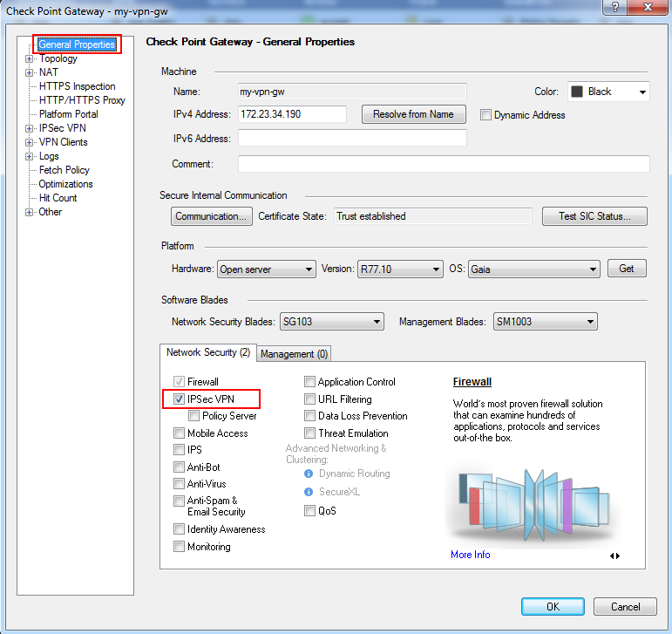Screen dimensions: 672x634
Task: Enable the URL Filtering blade
Action: point(309,399)
